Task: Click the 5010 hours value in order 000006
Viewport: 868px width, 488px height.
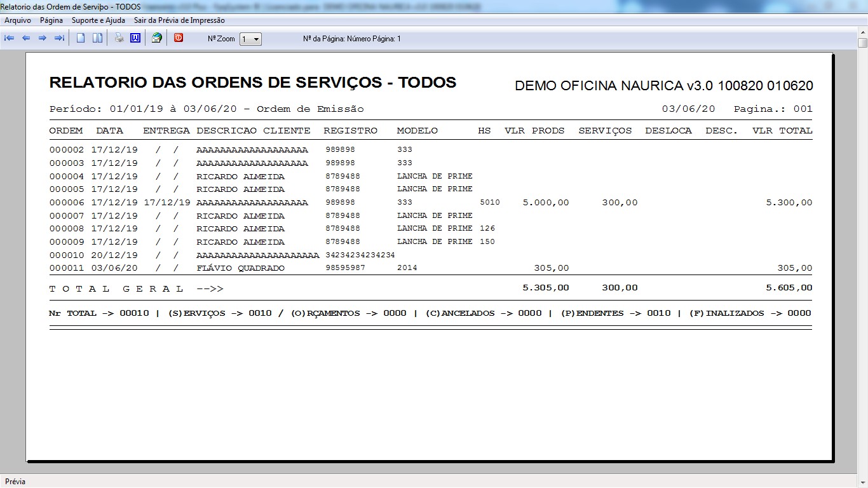Action: pos(490,203)
